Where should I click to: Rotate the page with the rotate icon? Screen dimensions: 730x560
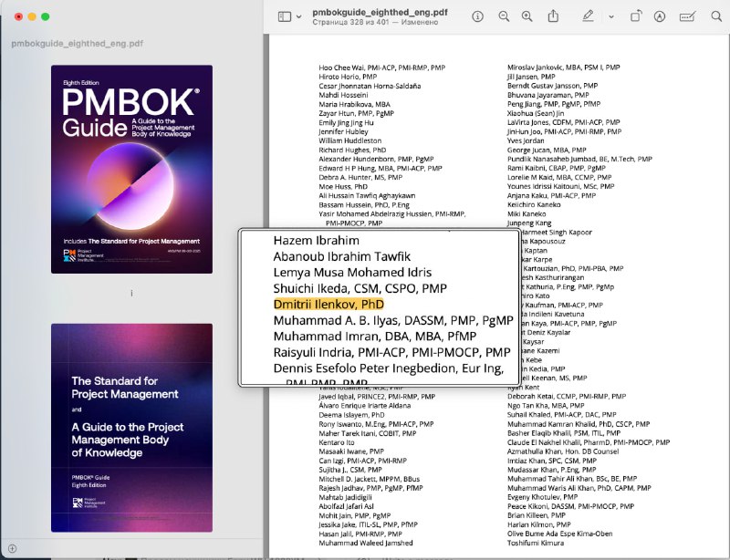click(x=636, y=16)
